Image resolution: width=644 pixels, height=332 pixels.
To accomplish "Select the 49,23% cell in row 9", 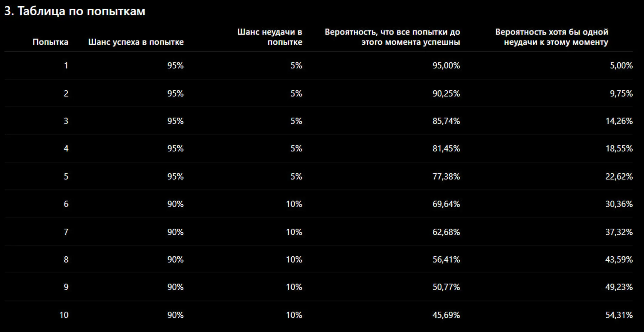I will pos(619,287).
